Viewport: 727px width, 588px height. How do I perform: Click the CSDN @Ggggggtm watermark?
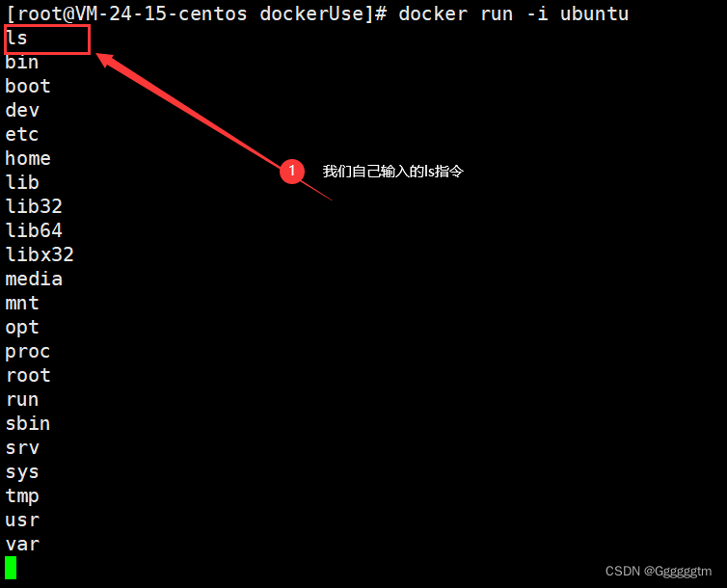(659, 571)
